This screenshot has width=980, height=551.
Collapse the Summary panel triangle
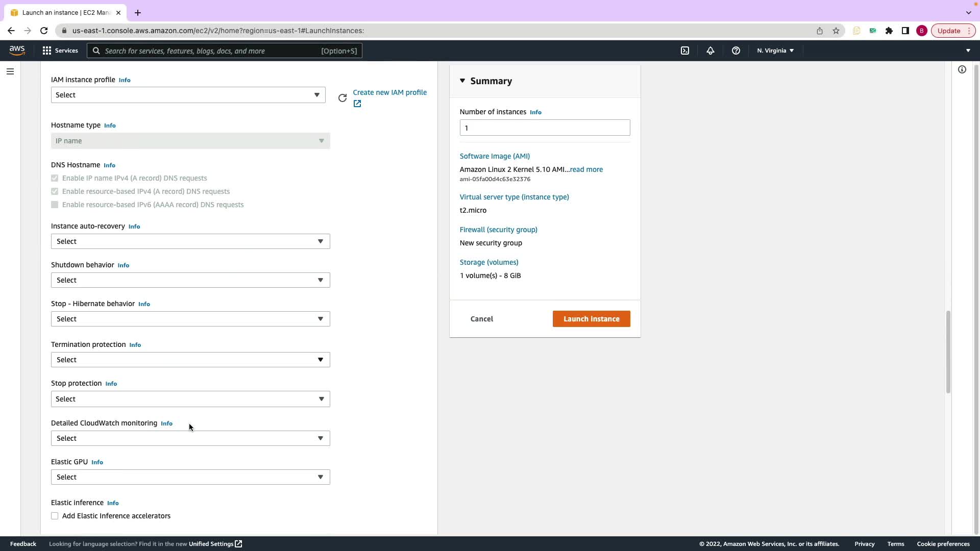(462, 81)
